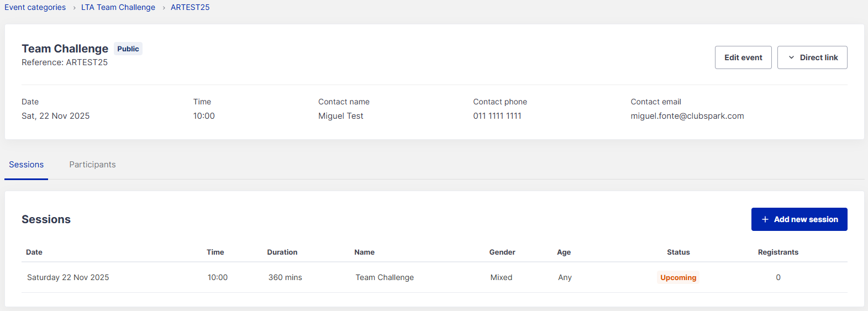Click the Gender column header
Screen dimensions: 868x311
502,252
